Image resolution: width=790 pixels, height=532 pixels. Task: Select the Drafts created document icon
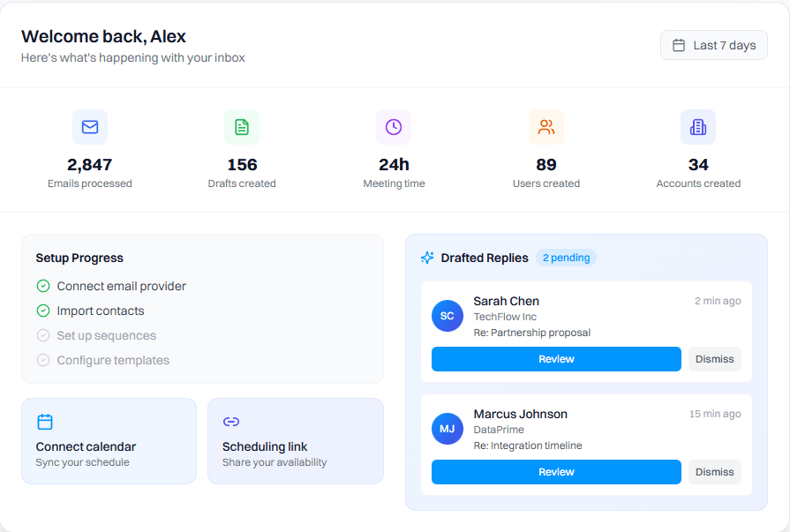tap(242, 127)
